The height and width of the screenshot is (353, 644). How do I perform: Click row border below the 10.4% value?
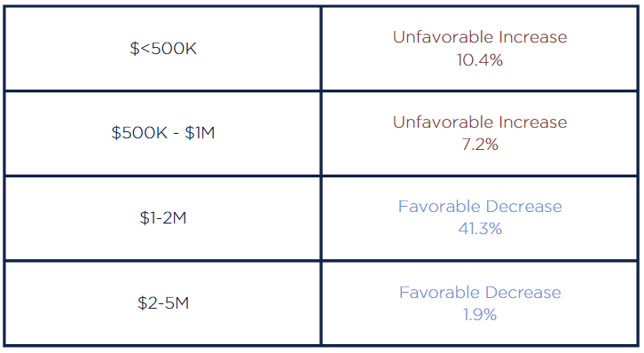coord(480,90)
